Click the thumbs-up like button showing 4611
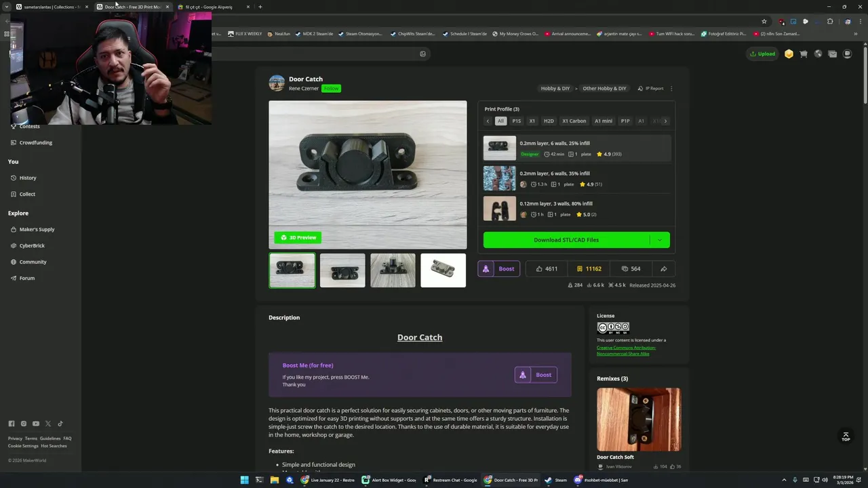Image resolution: width=868 pixels, height=488 pixels. 547,268
